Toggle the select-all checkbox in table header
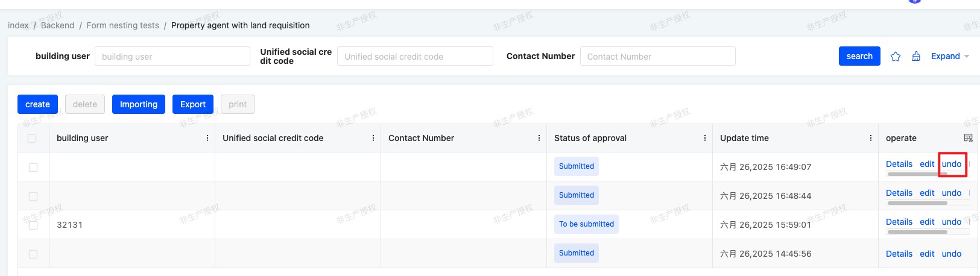 (x=32, y=139)
